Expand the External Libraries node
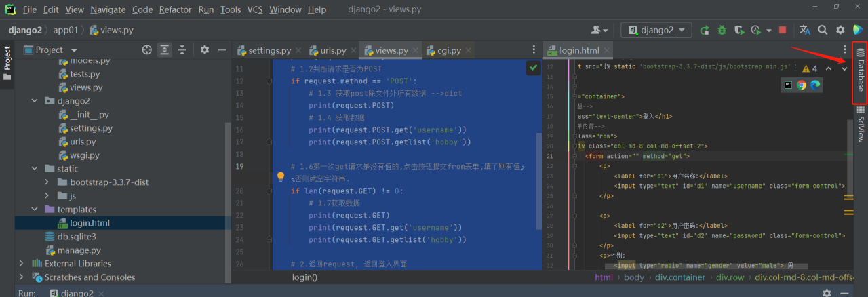Viewport: 868px width, 297px height. (x=20, y=264)
